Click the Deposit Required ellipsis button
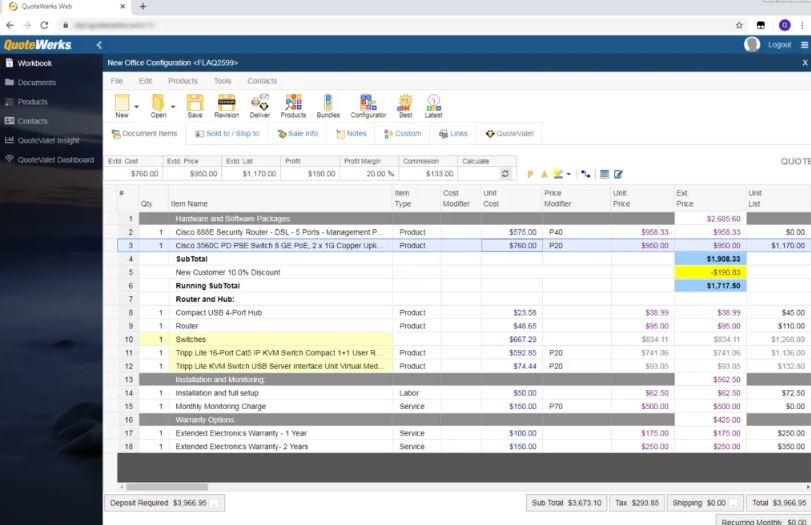811x525 pixels. (215, 503)
